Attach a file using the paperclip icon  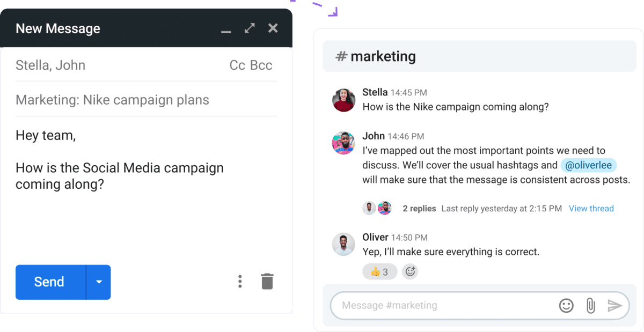[590, 305]
